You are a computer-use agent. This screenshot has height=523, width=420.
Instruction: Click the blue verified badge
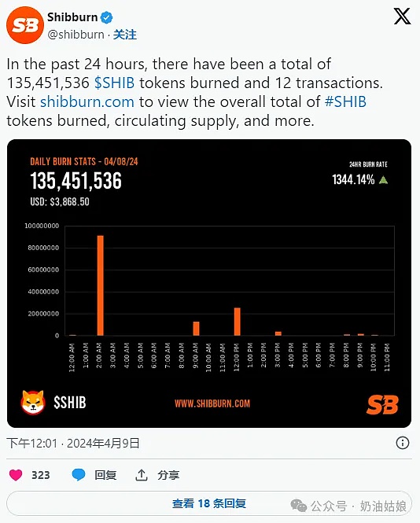[106, 17]
